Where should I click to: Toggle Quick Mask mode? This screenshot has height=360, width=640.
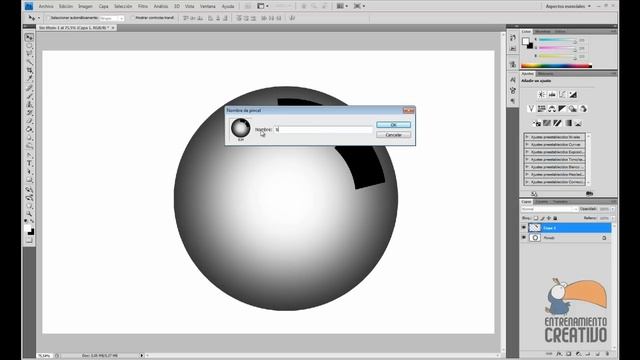click(x=29, y=240)
